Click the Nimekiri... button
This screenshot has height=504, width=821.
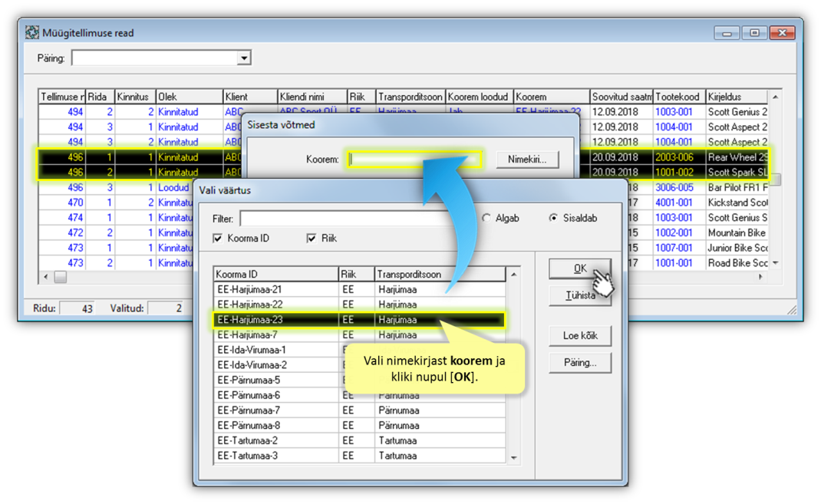pos(526,160)
